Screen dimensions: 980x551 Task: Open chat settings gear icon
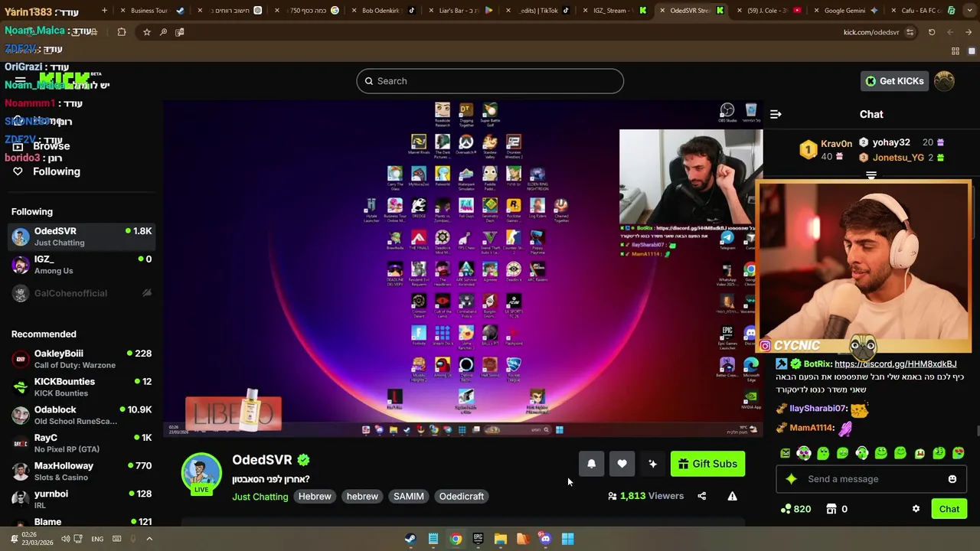click(916, 509)
